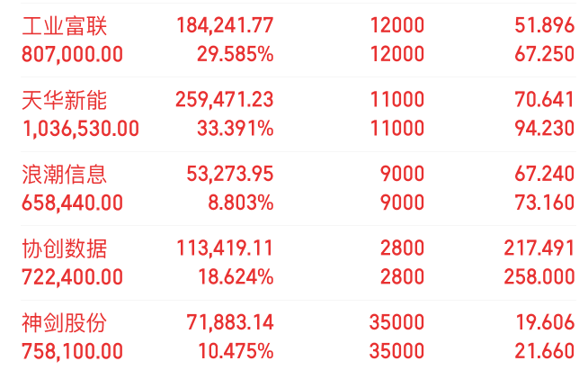
Task: Click cost price 217.491
Action: tap(539, 248)
